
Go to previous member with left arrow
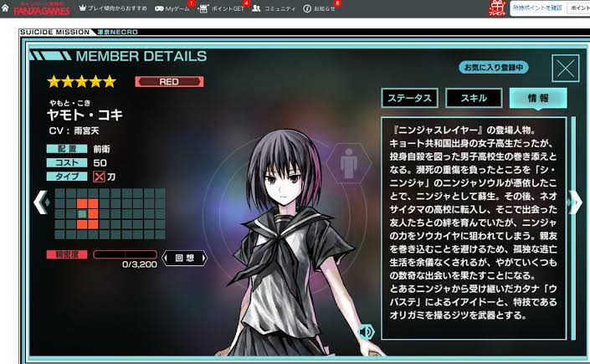coord(38,202)
